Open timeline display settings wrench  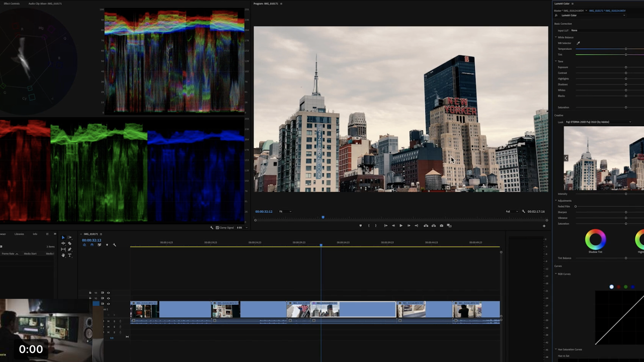[x=114, y=245]
